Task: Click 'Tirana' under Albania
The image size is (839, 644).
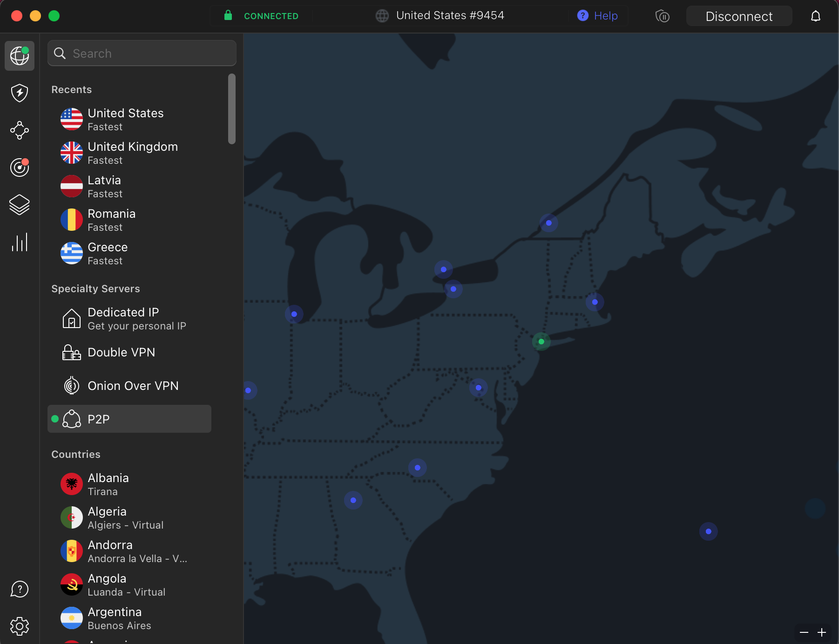Action: (x=103, y=492)
